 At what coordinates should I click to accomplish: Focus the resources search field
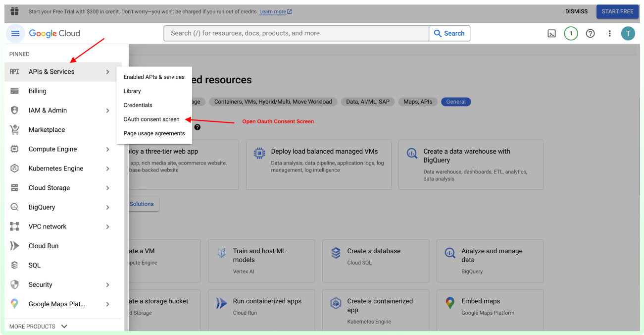pyautogui.click(x=296, y=33)
